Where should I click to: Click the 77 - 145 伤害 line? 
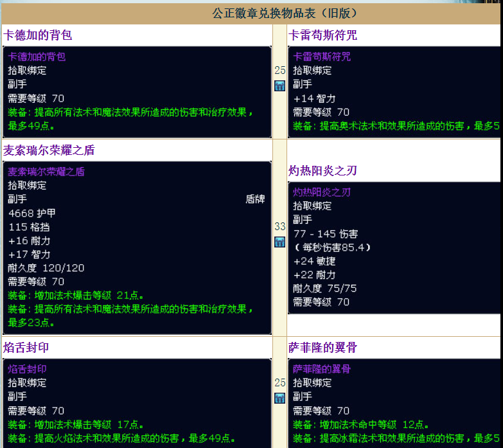[326, 233]
